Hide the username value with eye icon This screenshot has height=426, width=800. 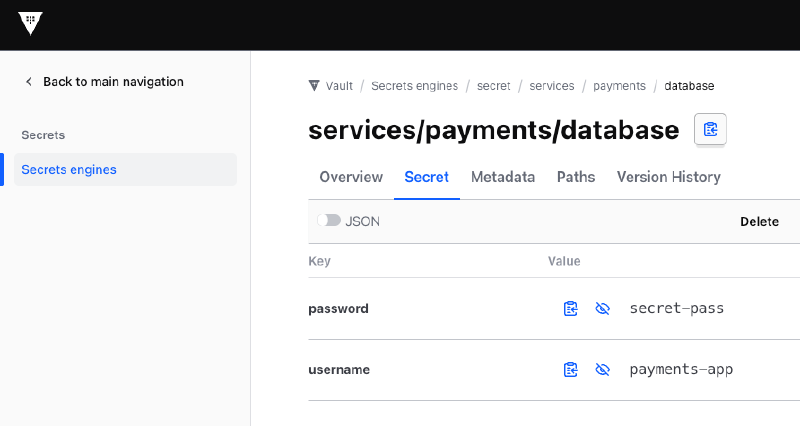click(602, 370)
